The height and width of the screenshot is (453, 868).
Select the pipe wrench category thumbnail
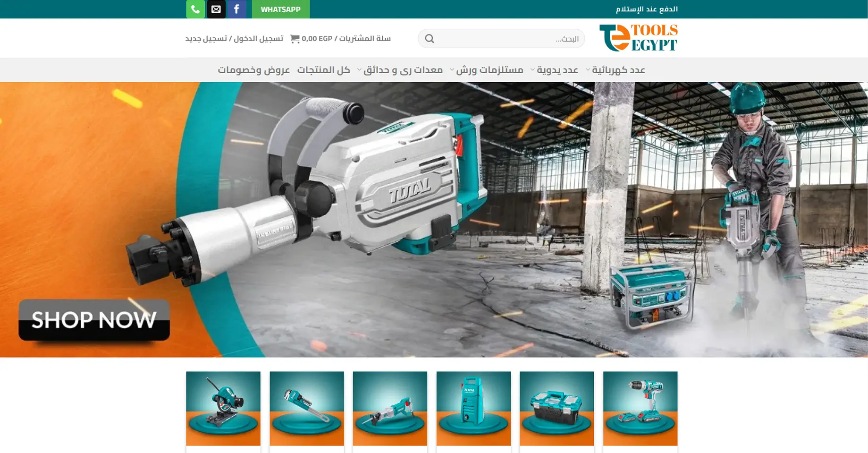(307, 409)
